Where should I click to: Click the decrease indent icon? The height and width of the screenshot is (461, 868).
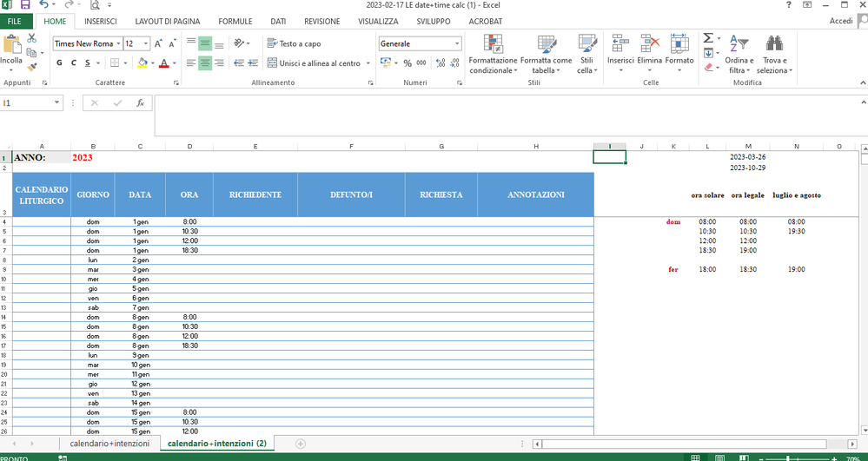tap(239, 63)
